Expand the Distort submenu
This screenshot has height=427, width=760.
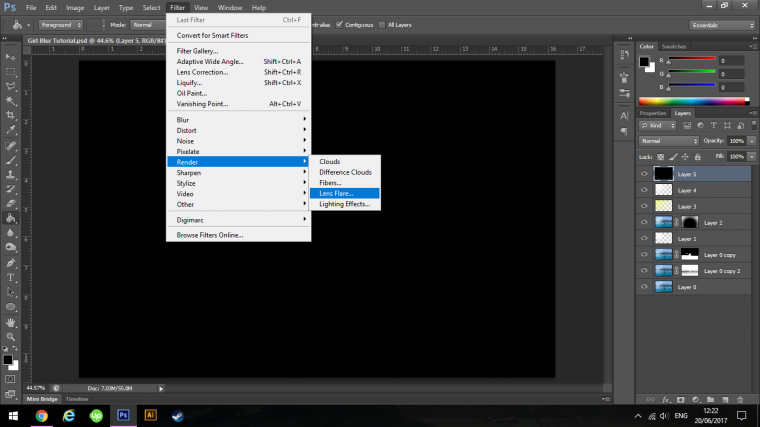coord(239,130)
